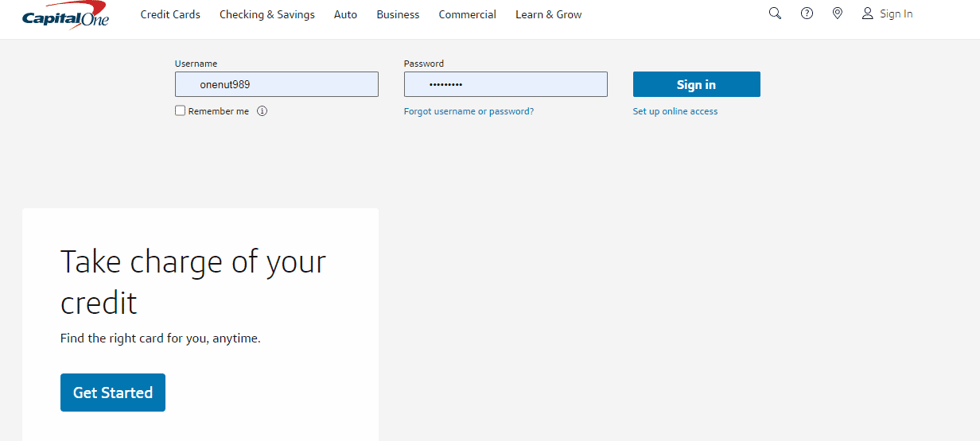Follow Set up online access link
The width and height of the screenshot is (980, 441).
(675, 111)
